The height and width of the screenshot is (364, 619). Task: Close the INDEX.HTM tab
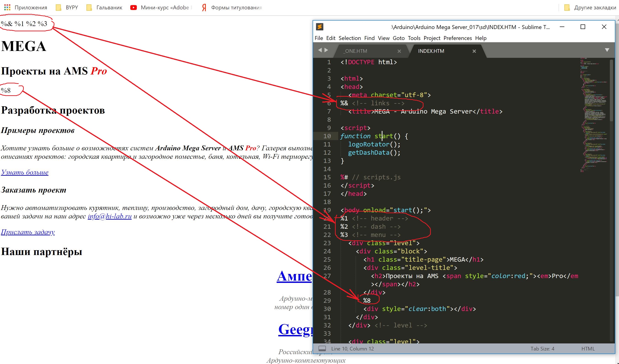(474, 51)
